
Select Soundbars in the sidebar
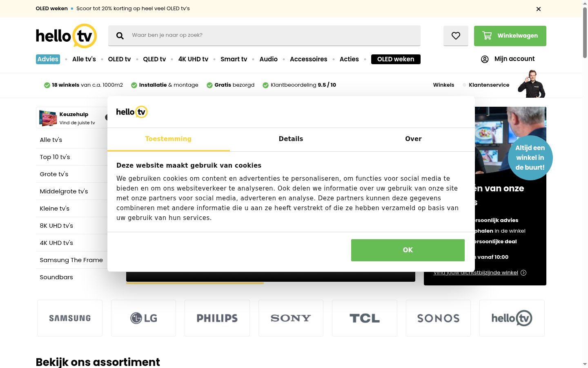coord(56,277)
